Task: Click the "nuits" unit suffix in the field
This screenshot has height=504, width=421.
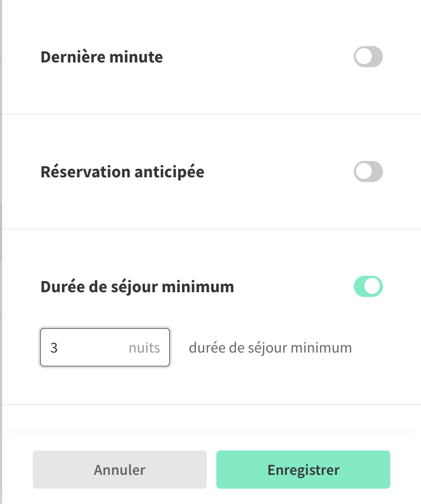Action: point(144,348)
